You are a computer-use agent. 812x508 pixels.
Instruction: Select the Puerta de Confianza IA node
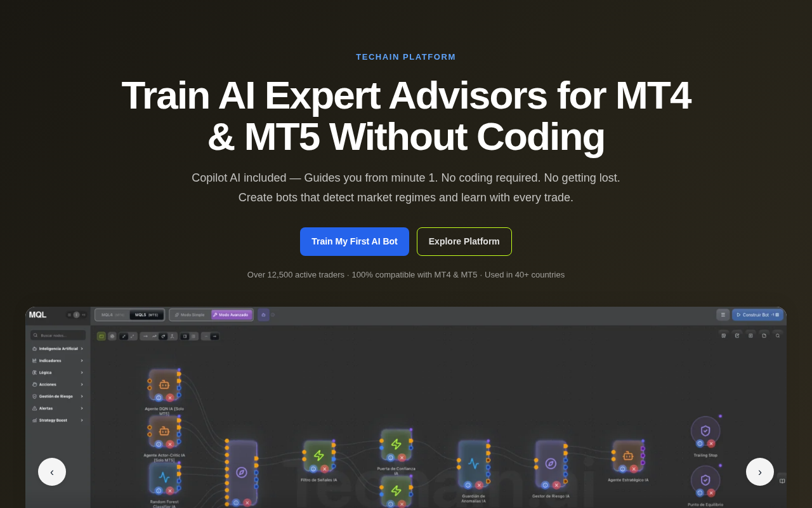tap(396, 444)
